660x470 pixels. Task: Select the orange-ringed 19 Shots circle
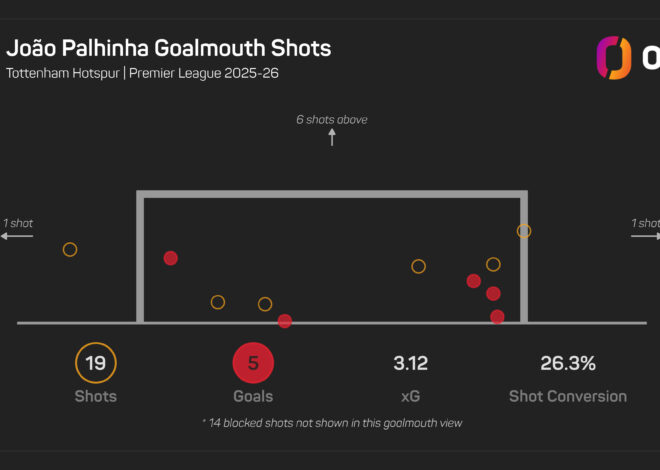click(96, 363)
